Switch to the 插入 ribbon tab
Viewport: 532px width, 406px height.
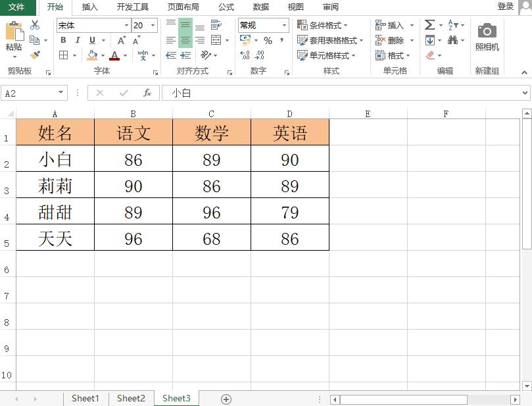point(89,7)
